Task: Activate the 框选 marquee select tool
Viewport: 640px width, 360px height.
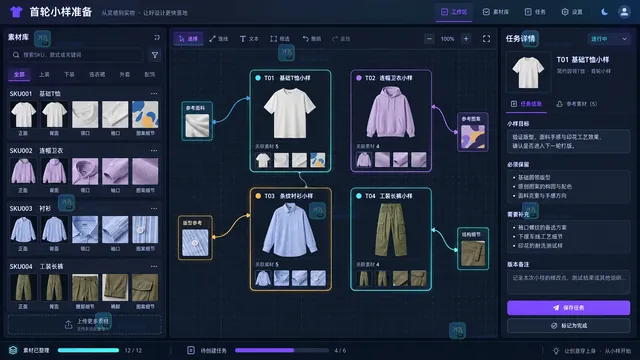Action: point(280,39)
